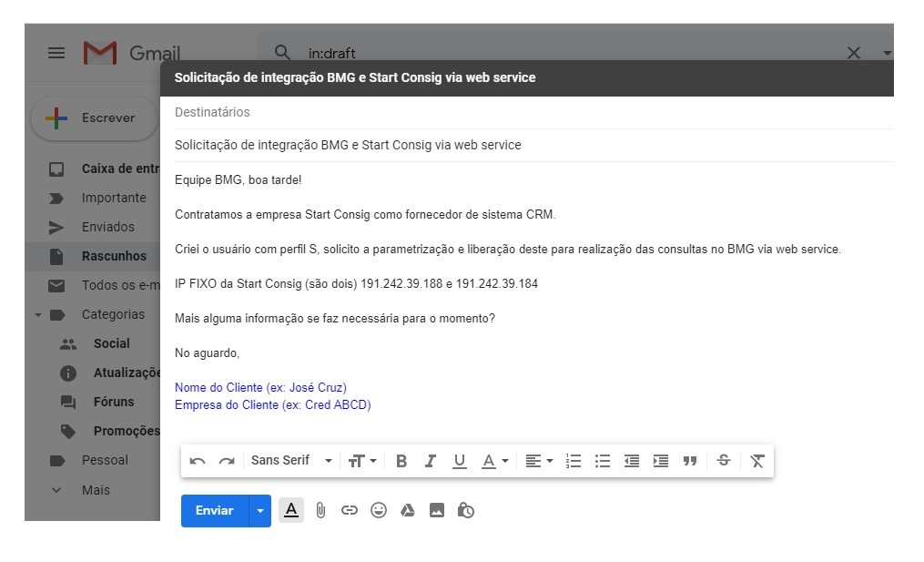Screen dimensions: 924x562
Task: Open Todos os e-mails folder
Action: 105,285
